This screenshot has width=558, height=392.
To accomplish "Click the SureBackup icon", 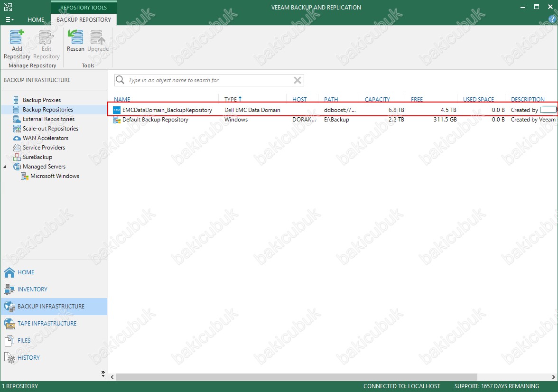I will (17, 157).
